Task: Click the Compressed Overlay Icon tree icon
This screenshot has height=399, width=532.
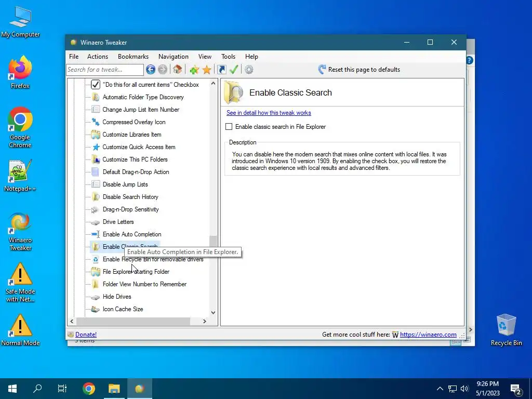Action: [96, 122]
